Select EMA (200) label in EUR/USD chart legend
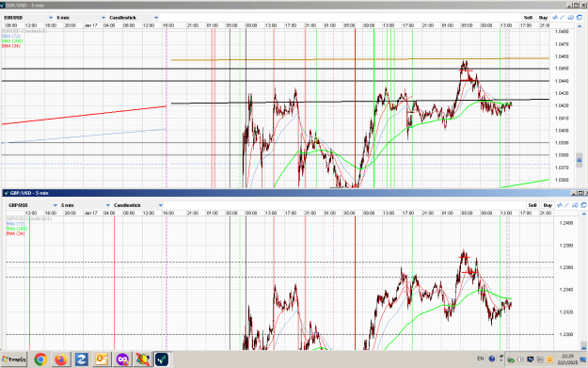588x368 pixels. pyautogui.click(x=12, y=40)
